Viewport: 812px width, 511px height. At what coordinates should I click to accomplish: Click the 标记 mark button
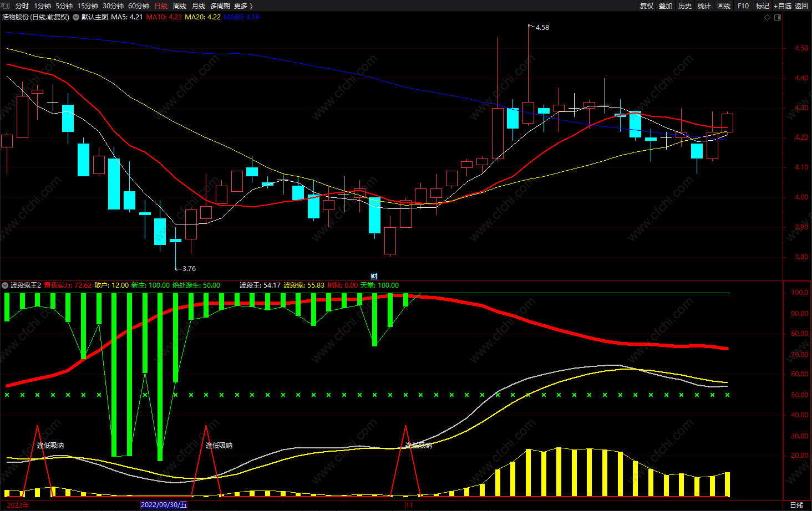(763, 6)
